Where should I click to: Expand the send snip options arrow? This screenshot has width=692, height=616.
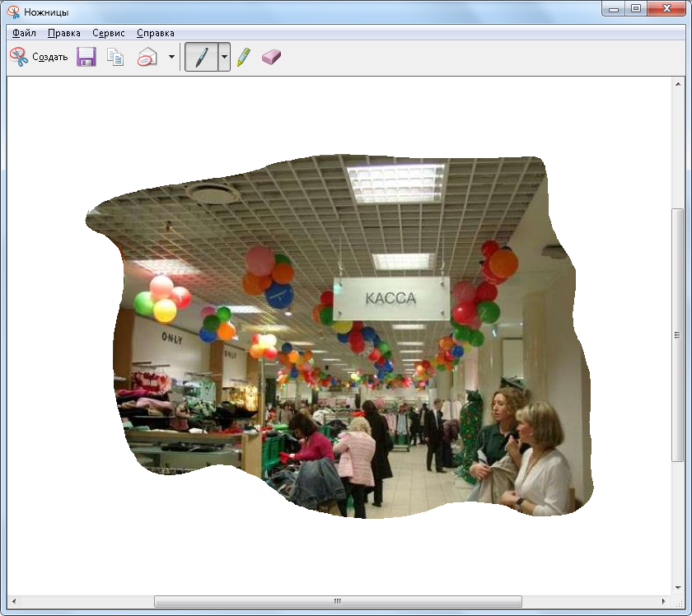pos(171,57)
